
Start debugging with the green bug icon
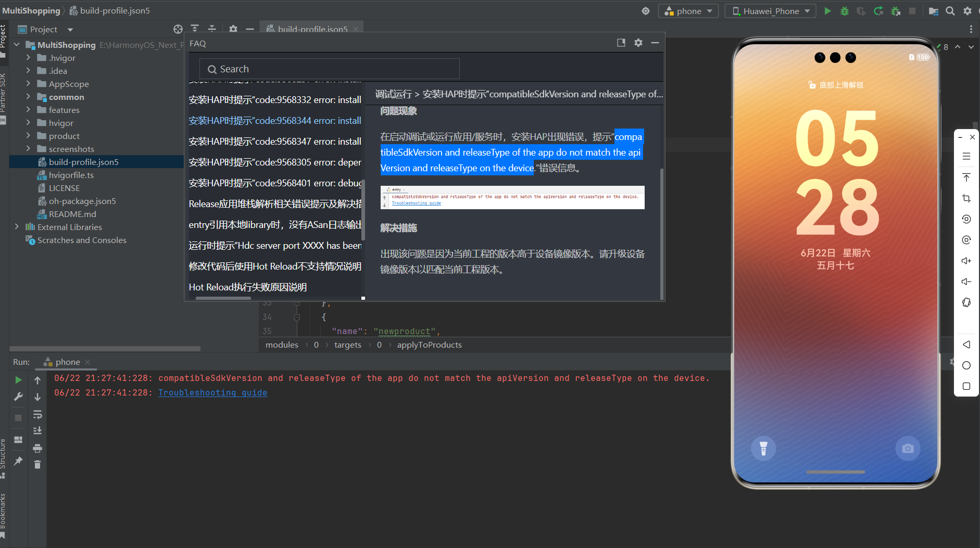pyautogui.click(x=845, y=11)
